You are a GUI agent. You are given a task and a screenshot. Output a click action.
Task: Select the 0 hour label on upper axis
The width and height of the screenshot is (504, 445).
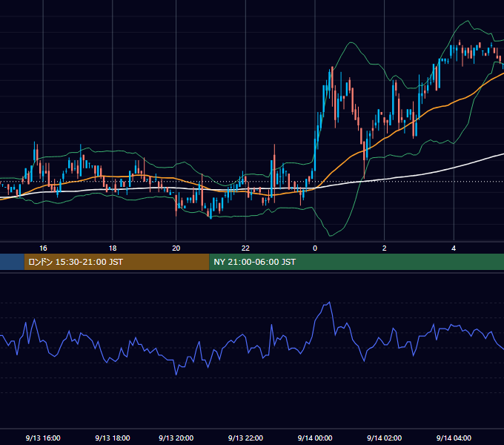click(x=315, y=248)
